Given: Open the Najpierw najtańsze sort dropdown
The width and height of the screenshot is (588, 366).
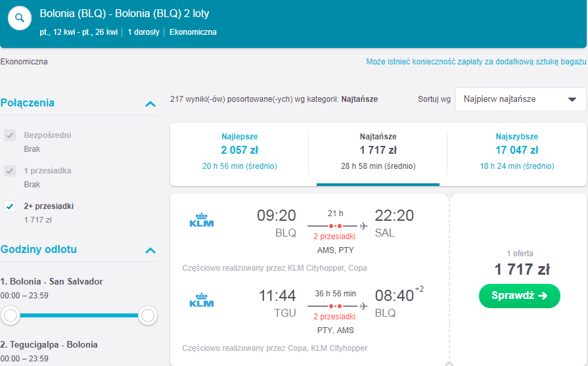Looking at the screenshot, I should 520,99.
